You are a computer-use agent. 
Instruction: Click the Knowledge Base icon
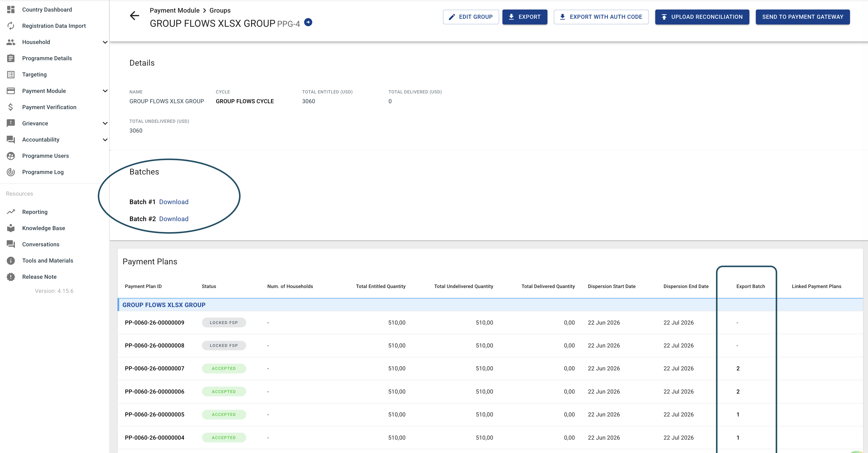coord(11,228)
